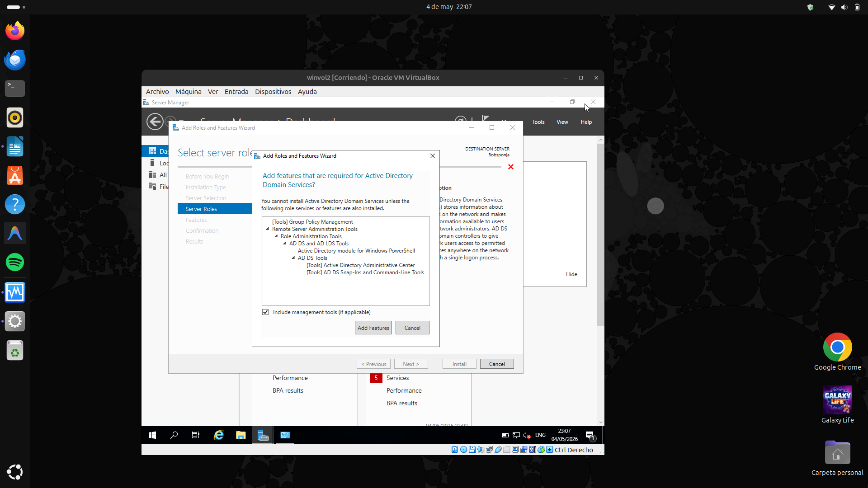Click VirtualBox optical drive status icon
This screenshot has height=488, width=868.
point(463,450)
